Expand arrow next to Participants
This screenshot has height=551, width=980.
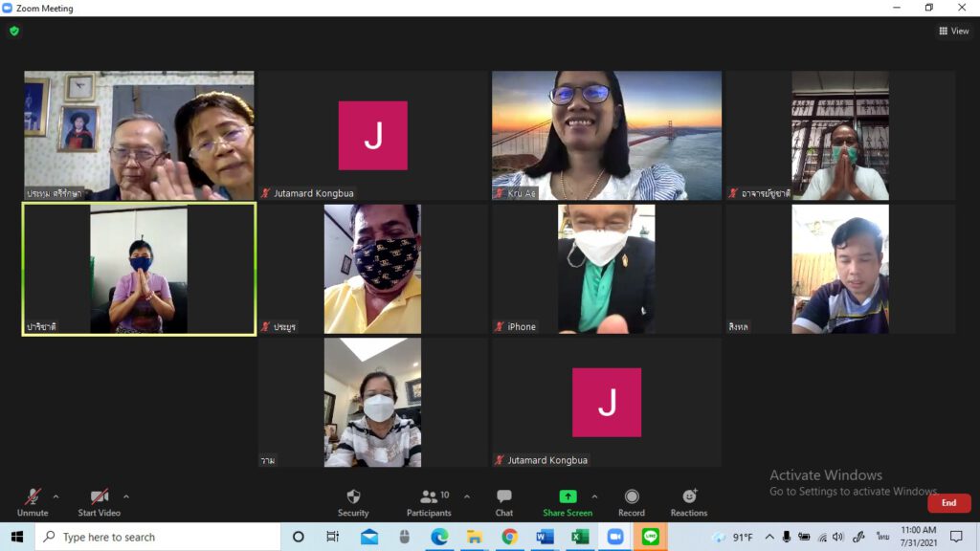467,496
